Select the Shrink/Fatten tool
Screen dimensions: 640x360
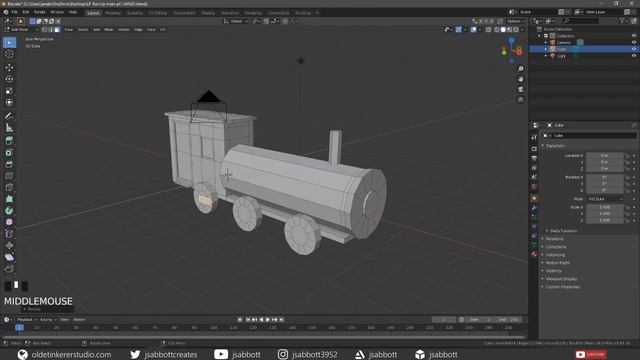[9, 246]
